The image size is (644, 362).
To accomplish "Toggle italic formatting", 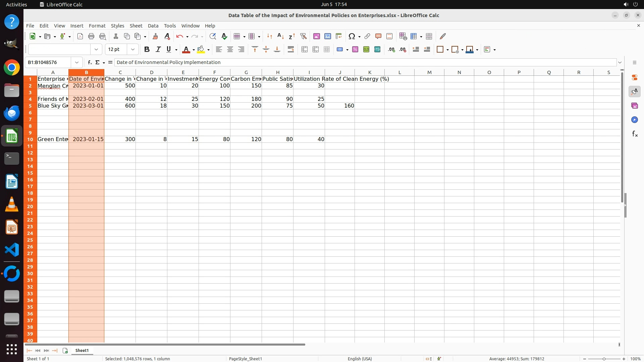I will pyautogui.click(x=158, y=50).
